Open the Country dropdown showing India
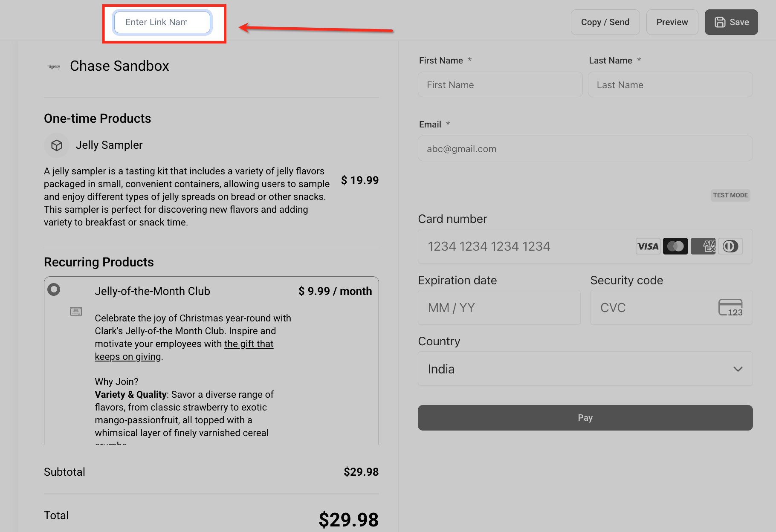Viewport: 776px width, 532px height. tap(585, 369)
